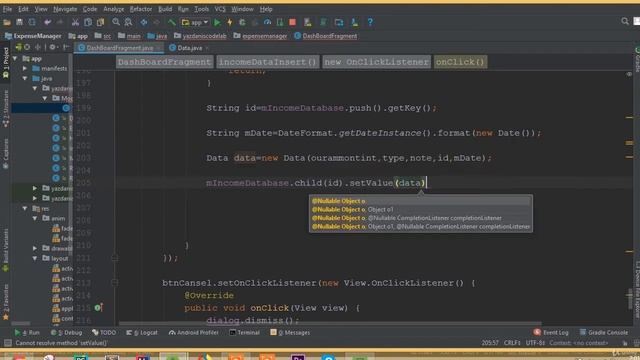This screenshot has width=640, height=360.
Task: Open the AVD Manager icon
Action: pyautogui.click(x=307, y=22)
